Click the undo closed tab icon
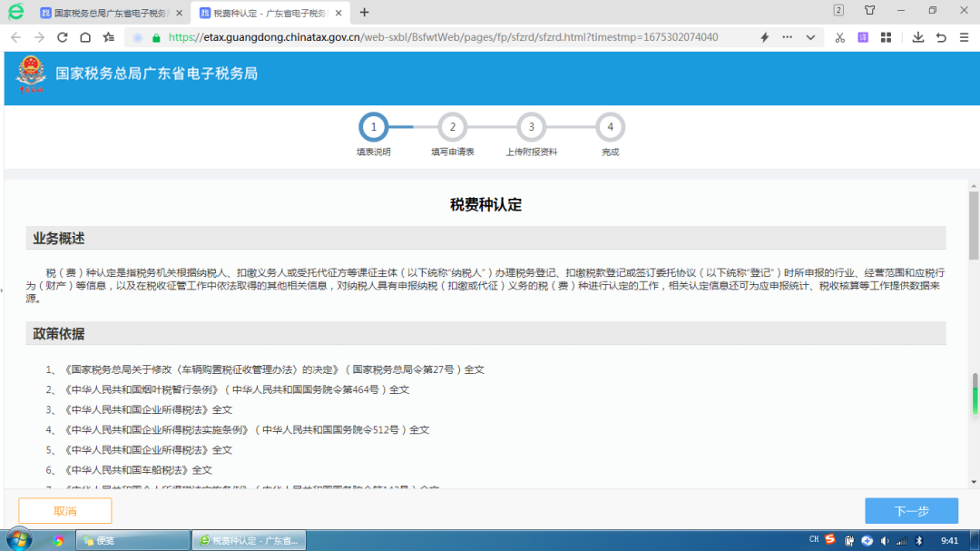This screenshot has height=551, width=980. 941,37
